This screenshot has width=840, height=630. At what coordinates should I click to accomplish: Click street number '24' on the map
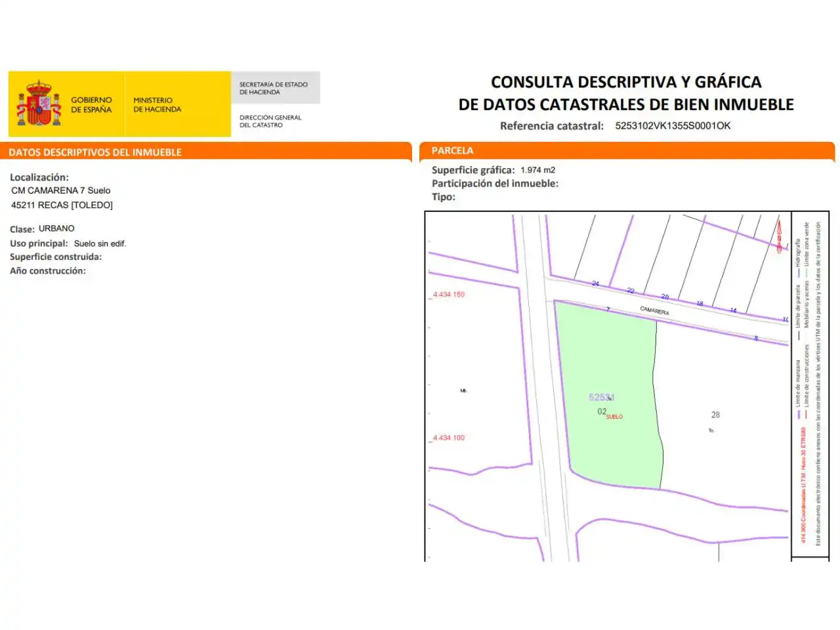click(595, 283)
